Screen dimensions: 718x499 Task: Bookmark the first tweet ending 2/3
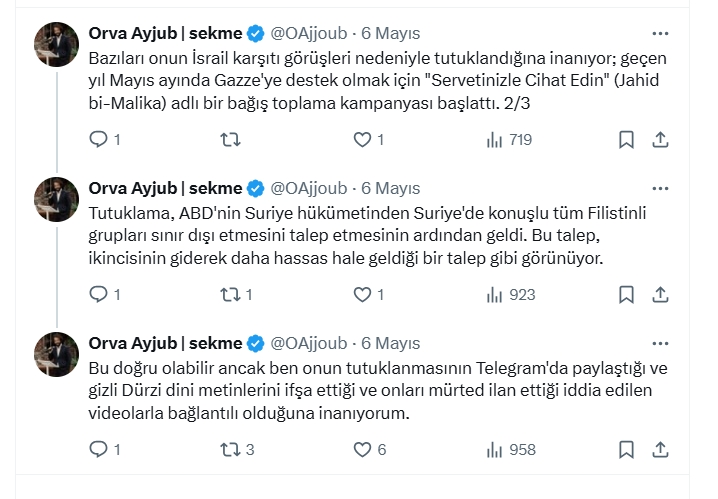click(626, 140)
